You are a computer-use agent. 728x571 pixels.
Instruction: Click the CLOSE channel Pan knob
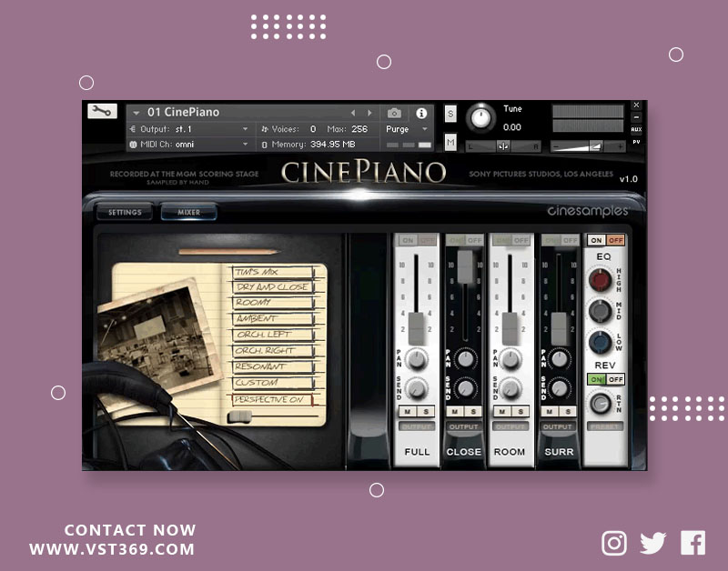(465, 358)
